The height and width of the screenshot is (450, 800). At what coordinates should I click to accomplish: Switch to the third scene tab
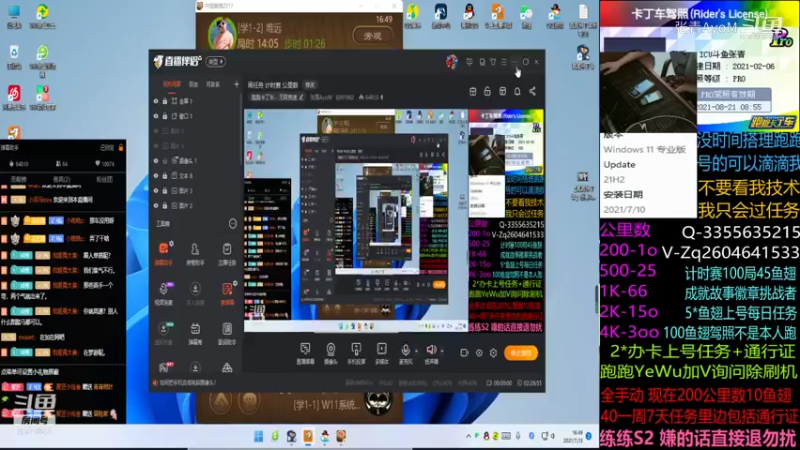[213, 84]
